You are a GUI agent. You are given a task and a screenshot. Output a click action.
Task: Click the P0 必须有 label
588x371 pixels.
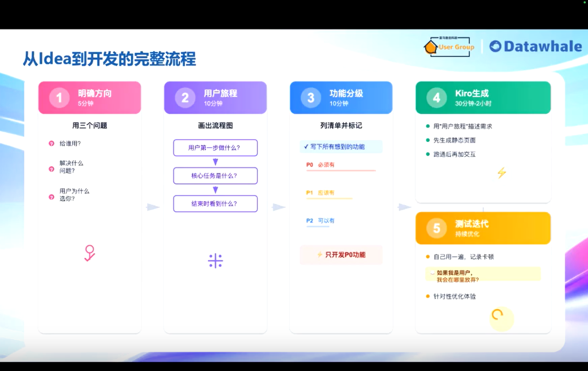(320, 165)
